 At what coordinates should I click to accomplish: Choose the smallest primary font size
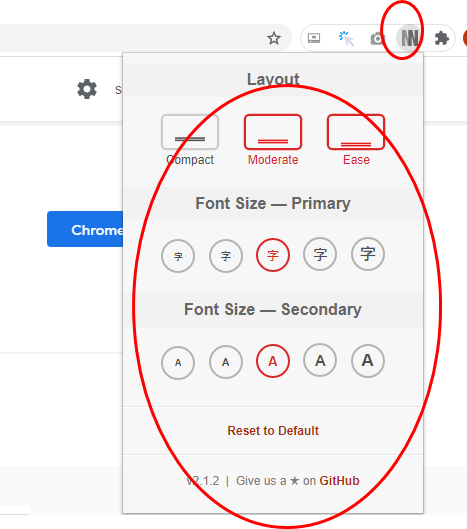coord(178,256)
